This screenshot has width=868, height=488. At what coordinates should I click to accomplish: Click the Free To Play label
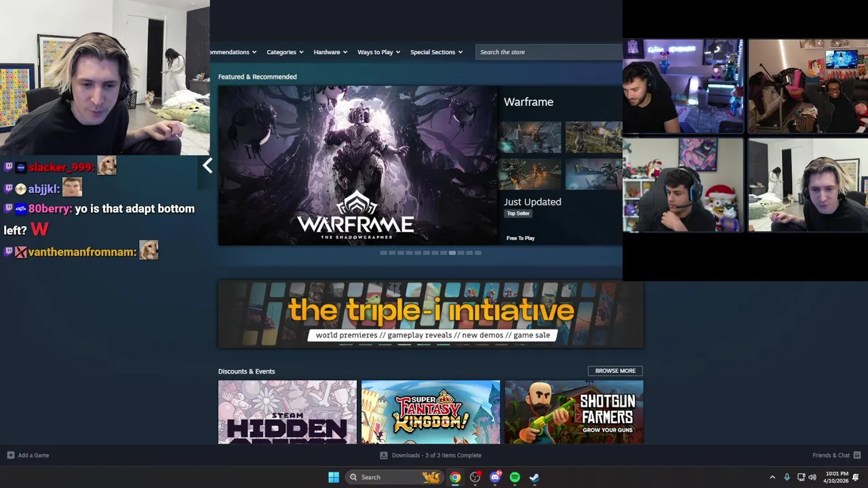(520, 238)
